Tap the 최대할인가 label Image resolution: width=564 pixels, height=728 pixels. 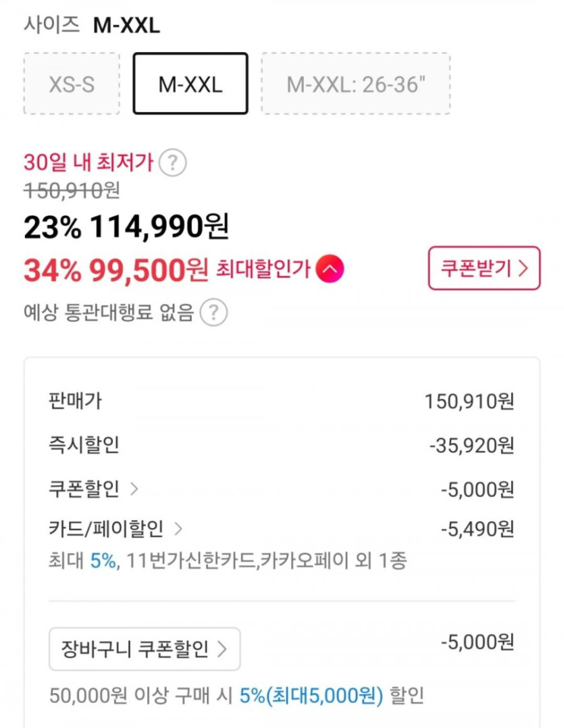point(263,270)
